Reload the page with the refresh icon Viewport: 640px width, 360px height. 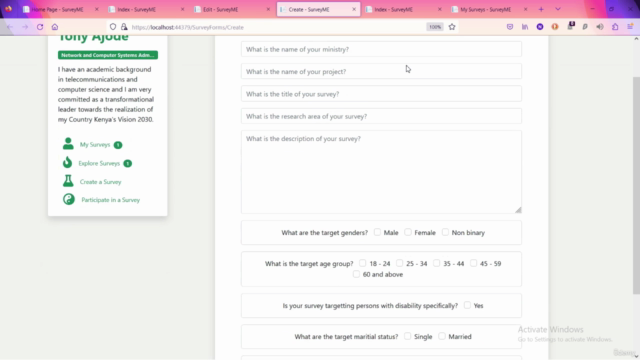pos(40,27)
